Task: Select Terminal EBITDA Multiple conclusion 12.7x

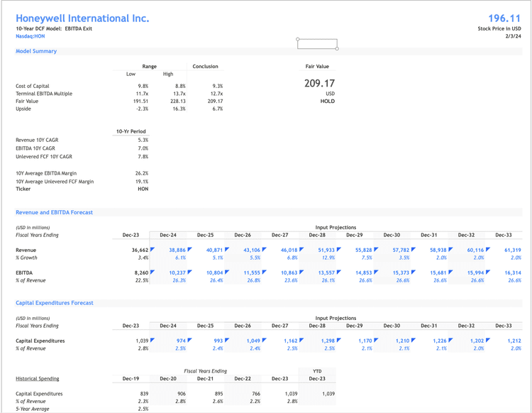Action: click(217, 94)
